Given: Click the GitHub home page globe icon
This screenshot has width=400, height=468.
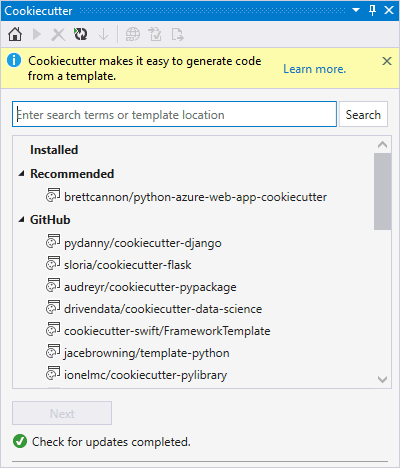Looking at the screenshot, I should (x=133, y=34).
